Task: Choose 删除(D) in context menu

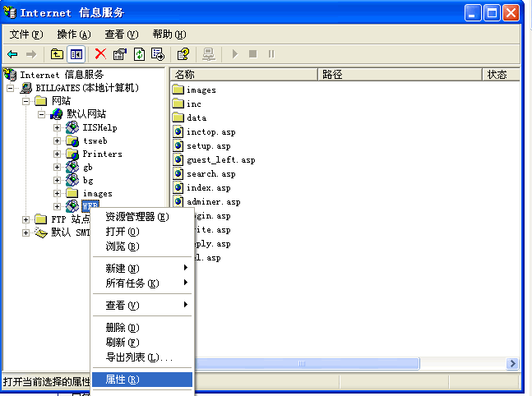Action: [142, 328]
